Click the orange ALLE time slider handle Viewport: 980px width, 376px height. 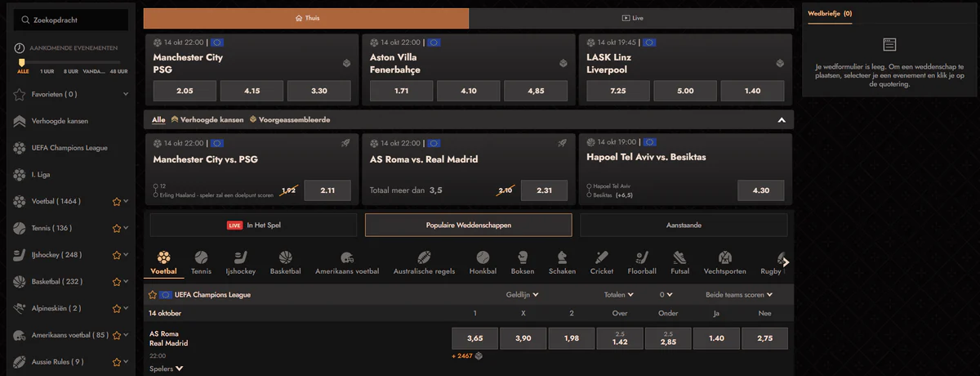point(21,62)
